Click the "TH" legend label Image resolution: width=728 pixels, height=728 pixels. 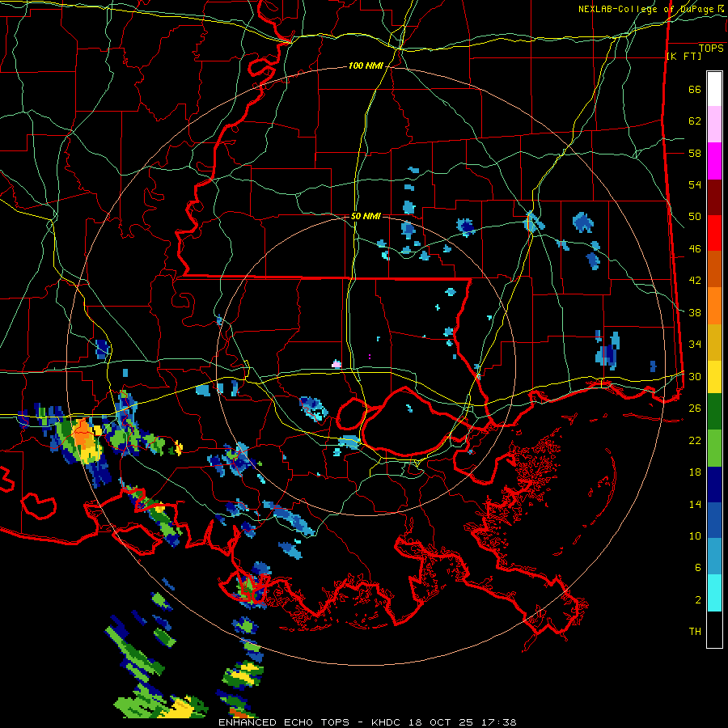point(695,632)
